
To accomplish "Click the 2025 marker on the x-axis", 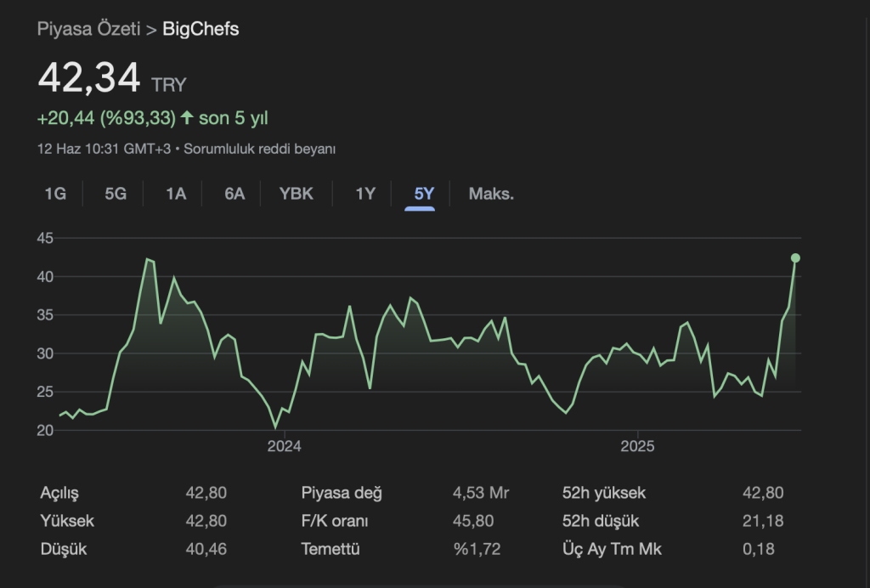I will [x=637, y=446].
